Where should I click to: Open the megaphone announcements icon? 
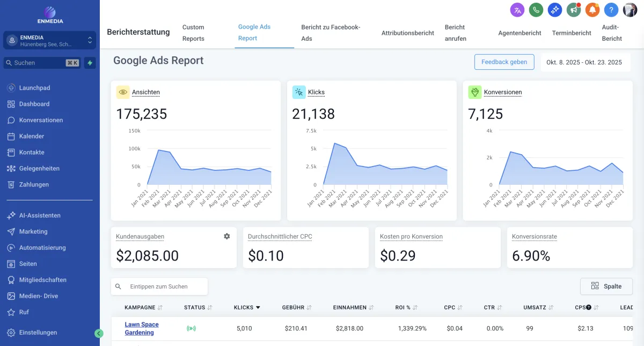575,10
